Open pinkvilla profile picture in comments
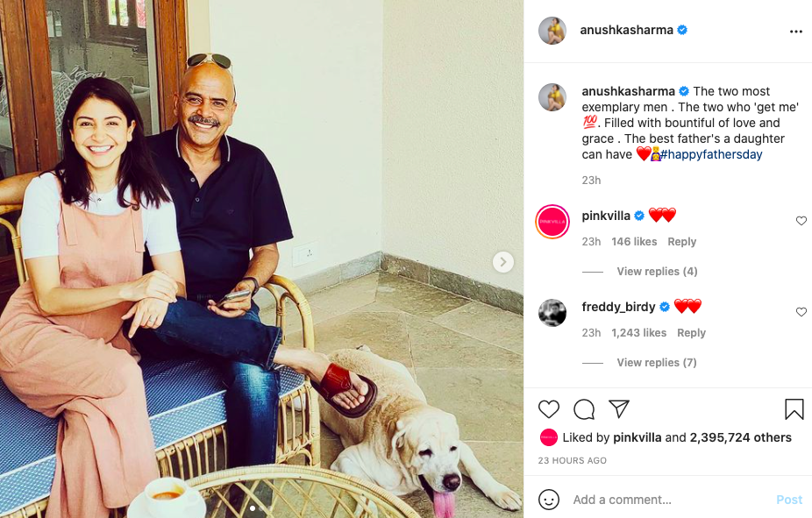The image size is (812, 518). point(552,222)
